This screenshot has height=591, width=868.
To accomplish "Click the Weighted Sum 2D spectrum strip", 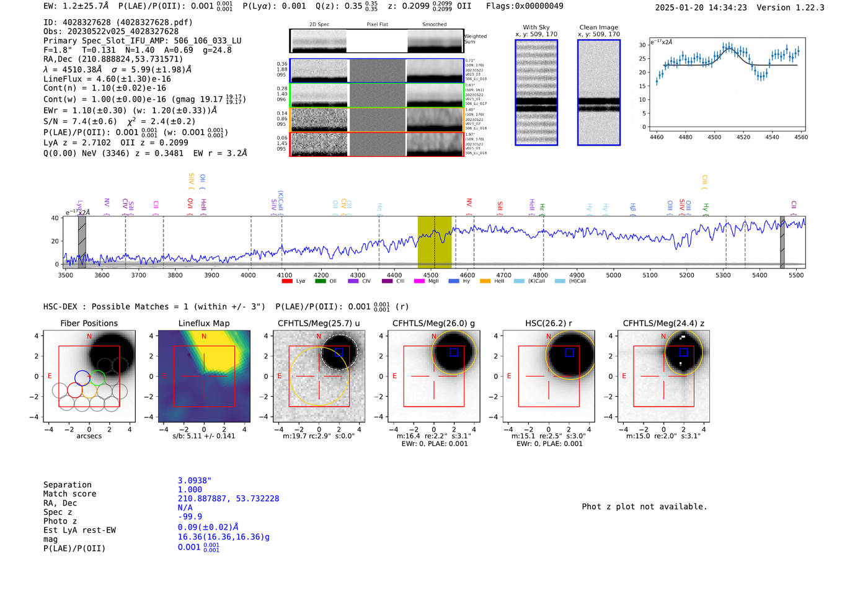I will (376, 41).
